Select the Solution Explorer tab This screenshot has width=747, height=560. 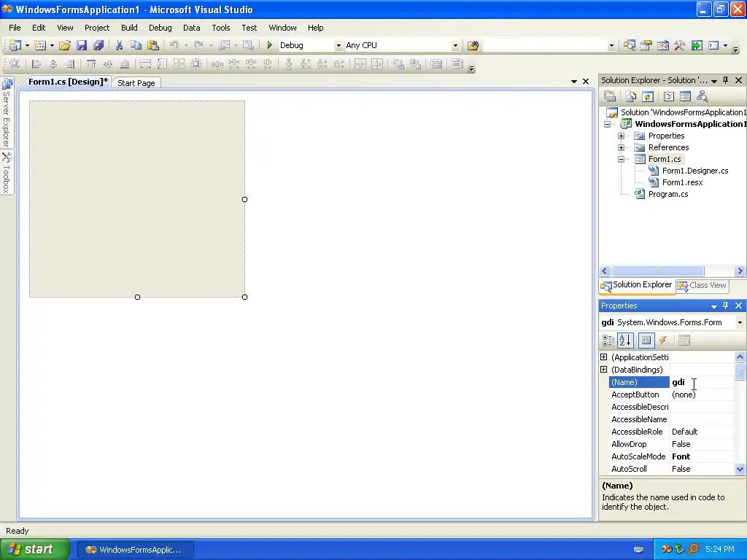pyautogui.click(x=636, y=285)
